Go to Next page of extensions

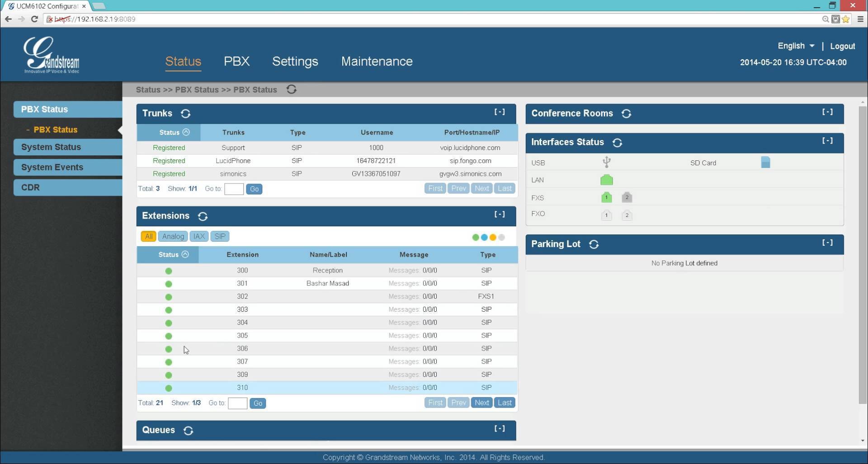tap(481, 403)
